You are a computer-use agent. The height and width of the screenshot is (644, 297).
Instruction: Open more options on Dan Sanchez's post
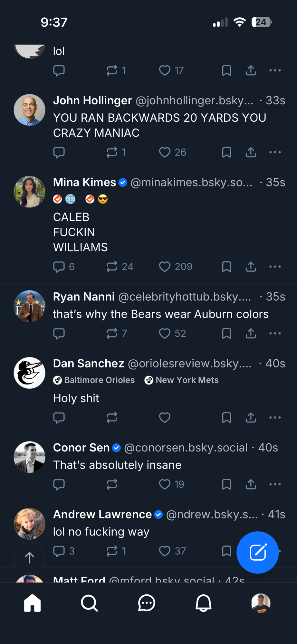point(275,418)
